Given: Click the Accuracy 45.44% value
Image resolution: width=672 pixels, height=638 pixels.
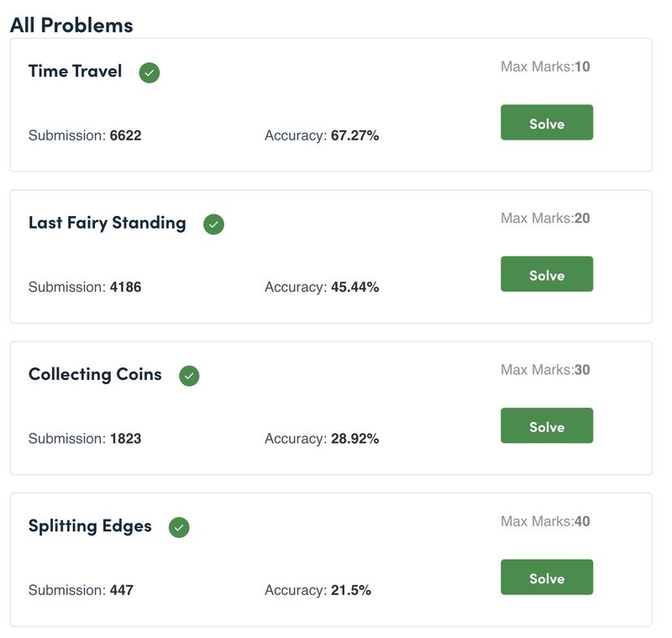Looking at the screenshot, I should 354,287.
